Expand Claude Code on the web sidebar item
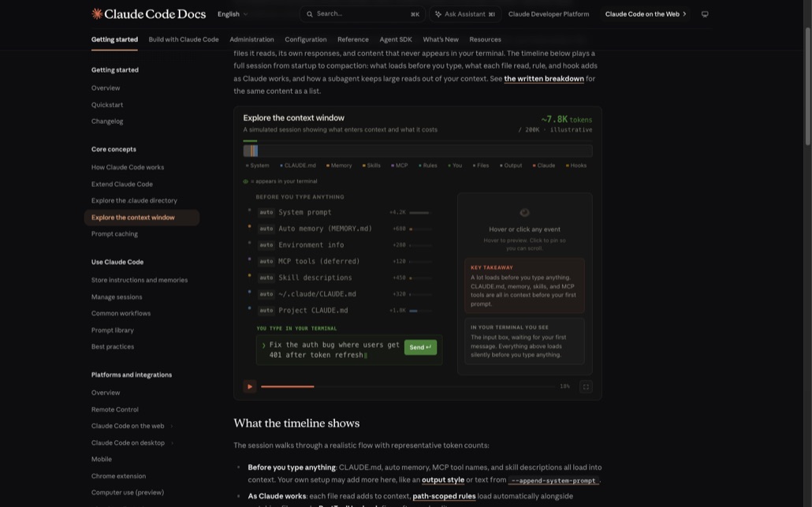Image resolution: width=812 pixels, height=507 pixels. coord(171,427)
